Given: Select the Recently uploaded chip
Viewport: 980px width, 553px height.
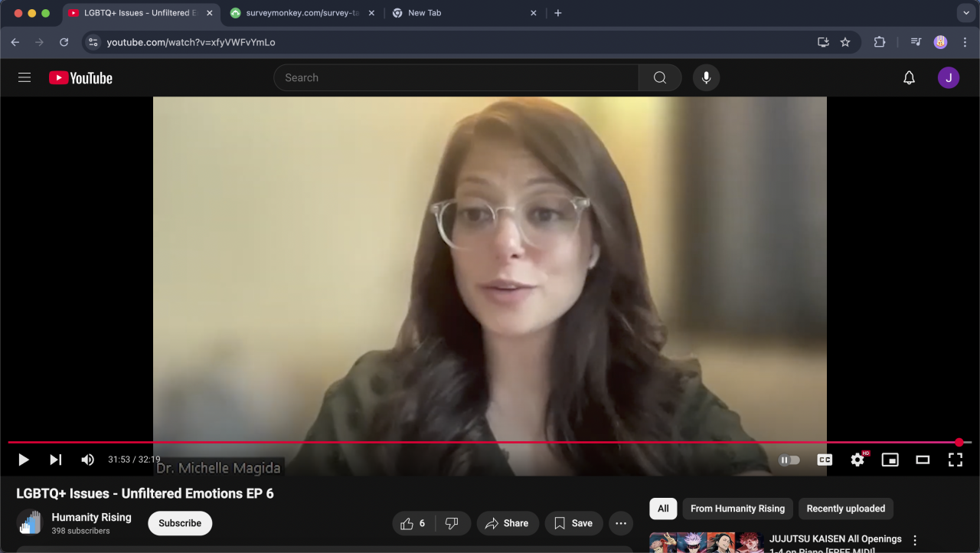Looking at the screenshot, I should pyautogui.click(x=845, y=509).
